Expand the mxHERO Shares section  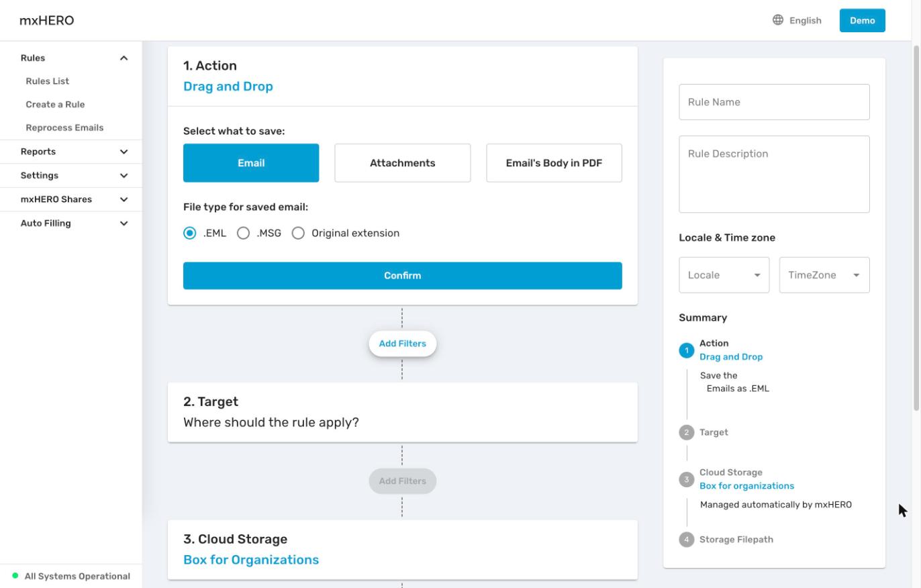coord(124,199)
